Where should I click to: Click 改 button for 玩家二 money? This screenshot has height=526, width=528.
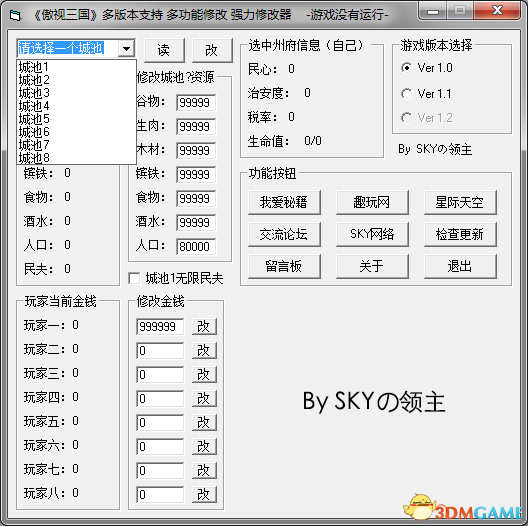(x=204, y=351)
